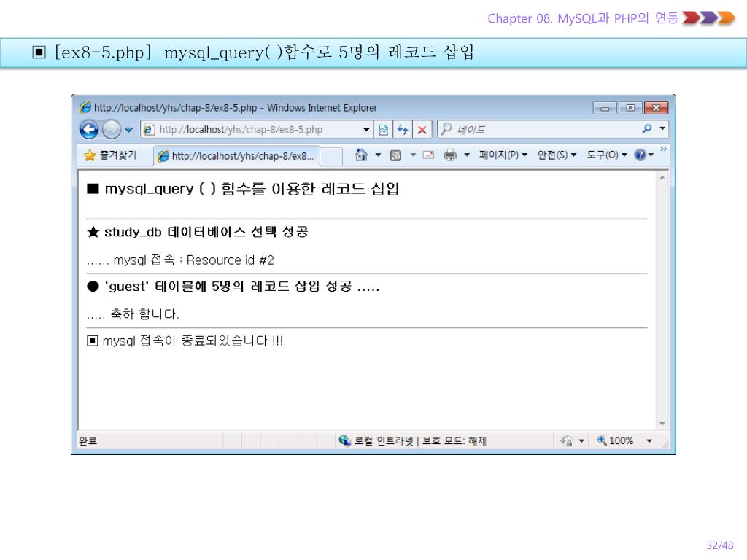Open the recent pages dropdown beside Forward
The image size is (747, 560).
[128, 130]
